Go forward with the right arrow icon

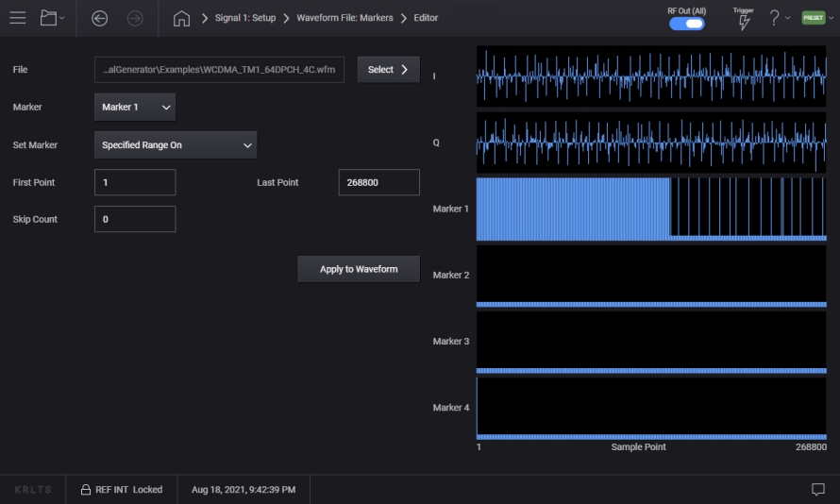[135, 18]
